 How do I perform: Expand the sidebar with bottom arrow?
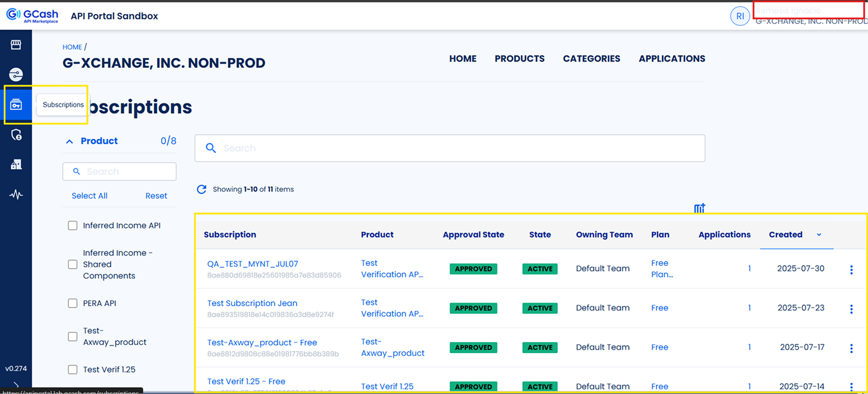[x=16, y=386]
